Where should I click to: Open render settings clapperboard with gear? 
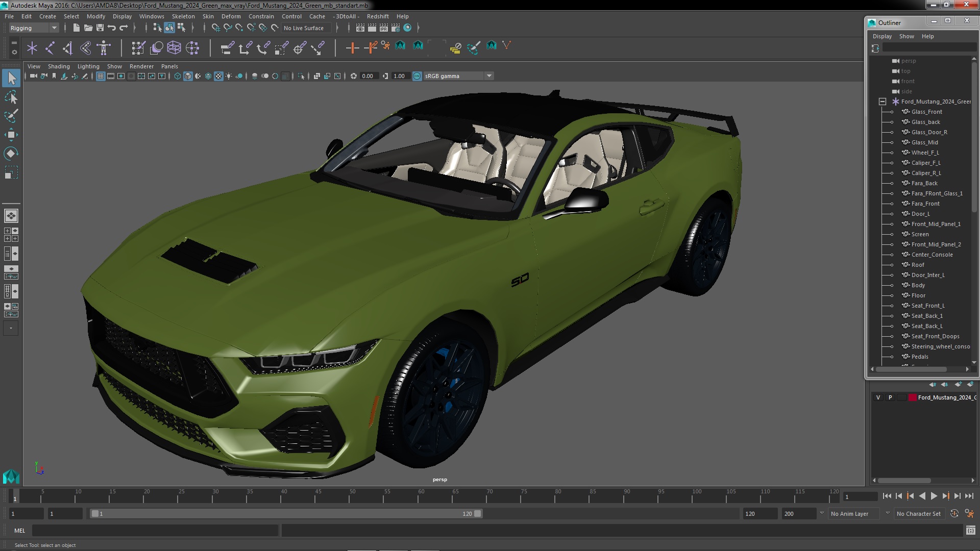point(396,28)
